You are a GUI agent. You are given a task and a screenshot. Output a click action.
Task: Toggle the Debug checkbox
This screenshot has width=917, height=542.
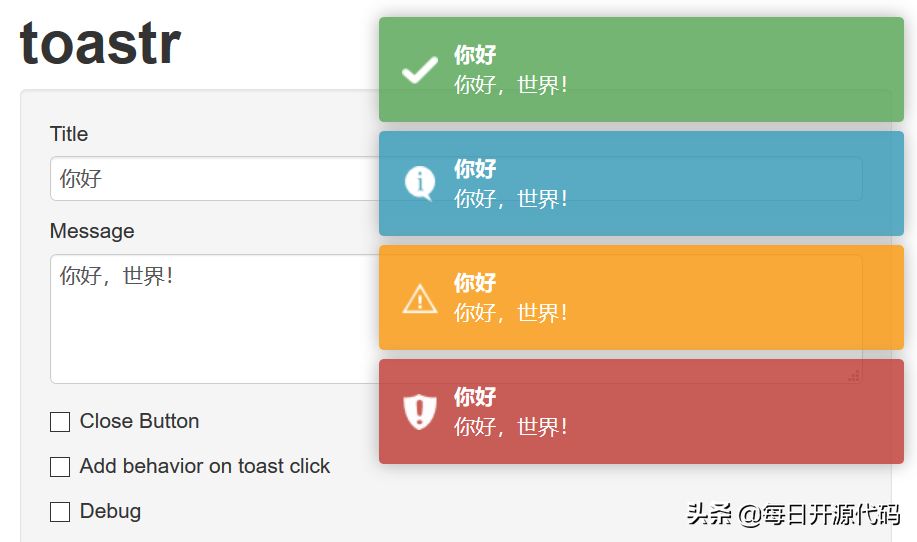point(60,512)
